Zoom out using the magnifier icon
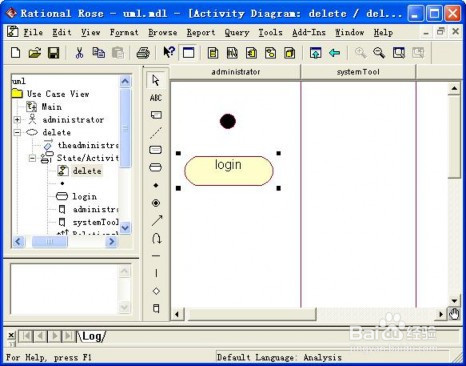466x366 pixels. [x=379, y=53]
